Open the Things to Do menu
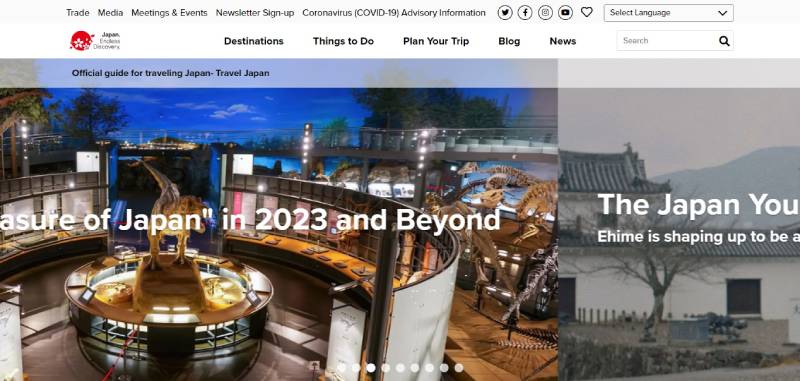 click(343, 41)
